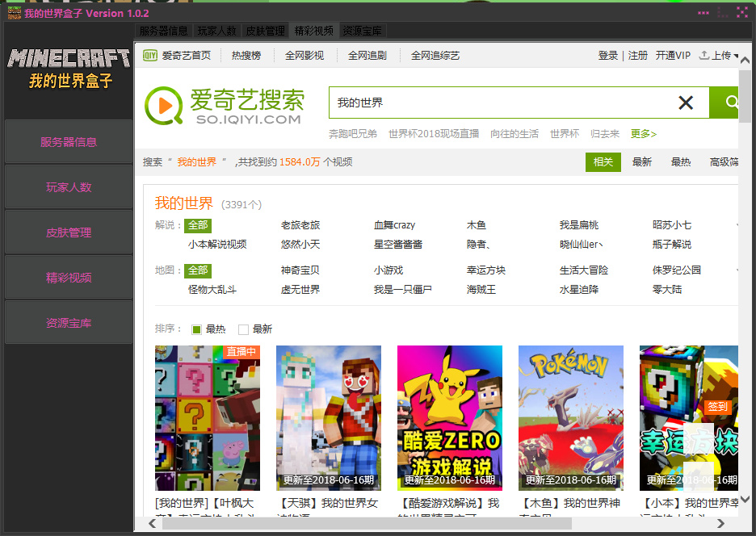
Task: Select the 最热 tab left of 高级筛
Action: 681,162
